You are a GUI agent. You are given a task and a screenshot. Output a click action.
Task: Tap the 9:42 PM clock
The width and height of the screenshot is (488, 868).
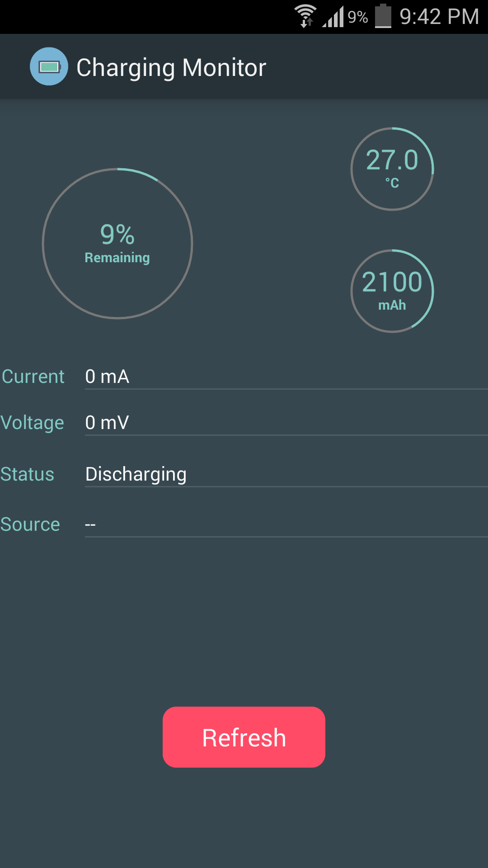pos(439,17)
